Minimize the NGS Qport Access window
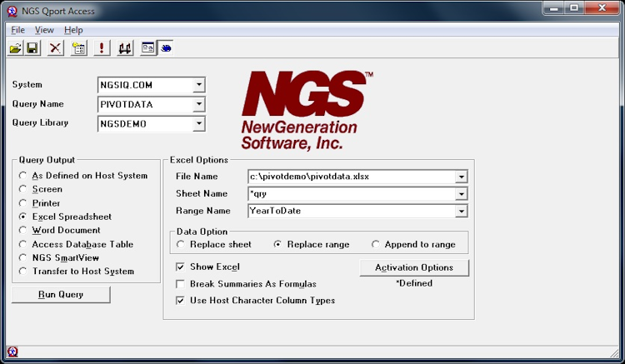Viewport: 625px width, 364px height. tap(554, 7)
